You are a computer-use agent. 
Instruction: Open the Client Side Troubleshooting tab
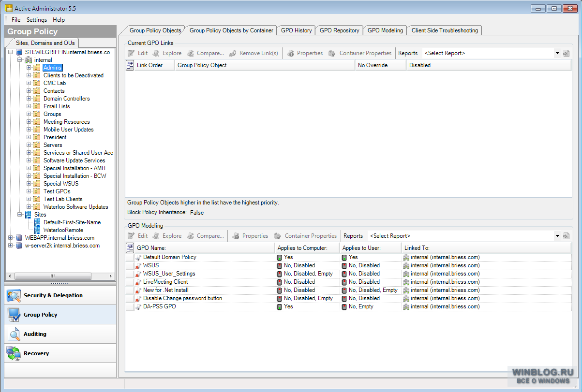pos(445,30)
